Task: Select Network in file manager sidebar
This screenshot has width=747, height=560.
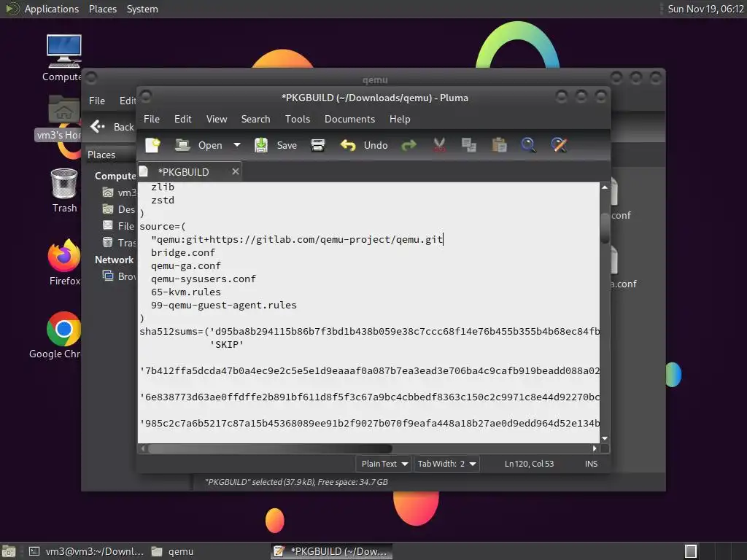Action: (x=114, y=260)
